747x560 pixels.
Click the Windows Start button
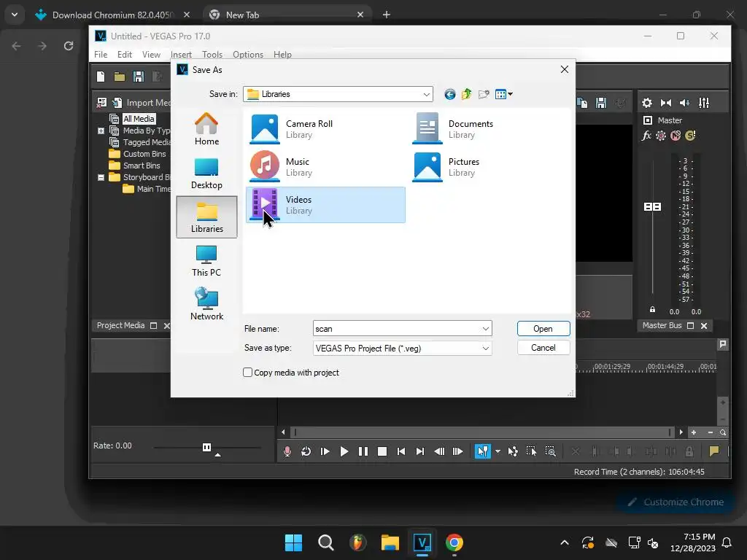coord(293,542)
